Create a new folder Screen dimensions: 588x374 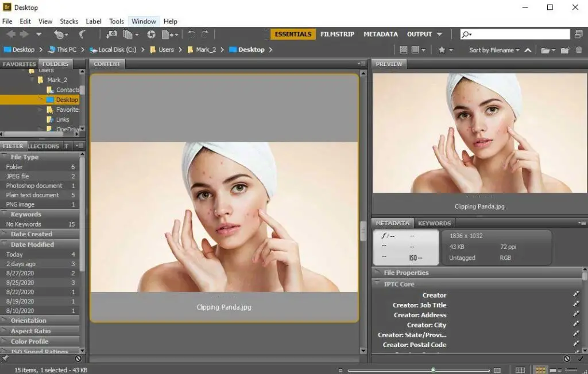565,50
